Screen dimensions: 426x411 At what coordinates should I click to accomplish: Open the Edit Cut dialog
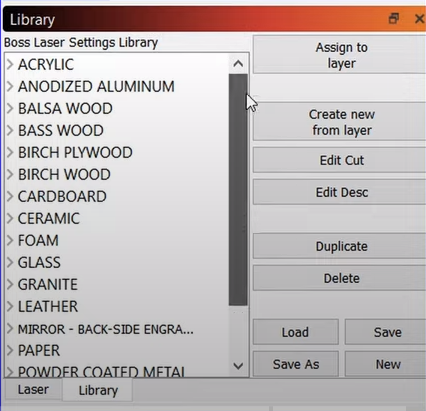pos(339,160)
